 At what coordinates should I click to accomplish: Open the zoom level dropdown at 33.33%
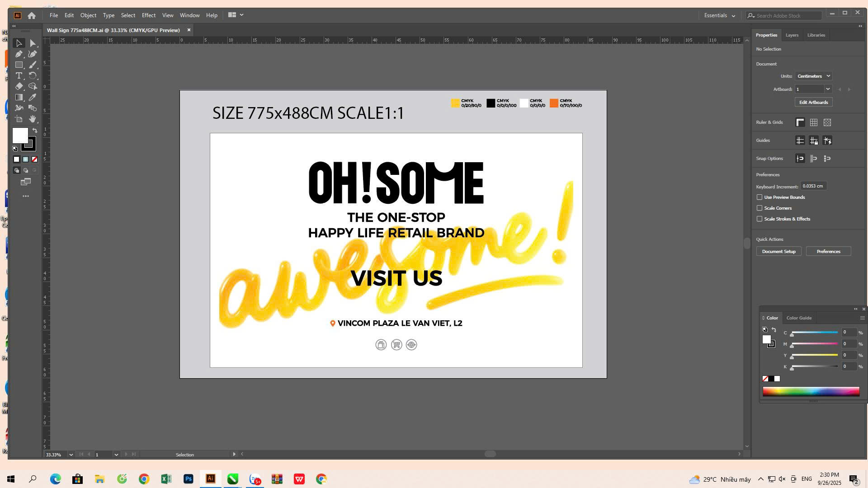click(71, 455)
